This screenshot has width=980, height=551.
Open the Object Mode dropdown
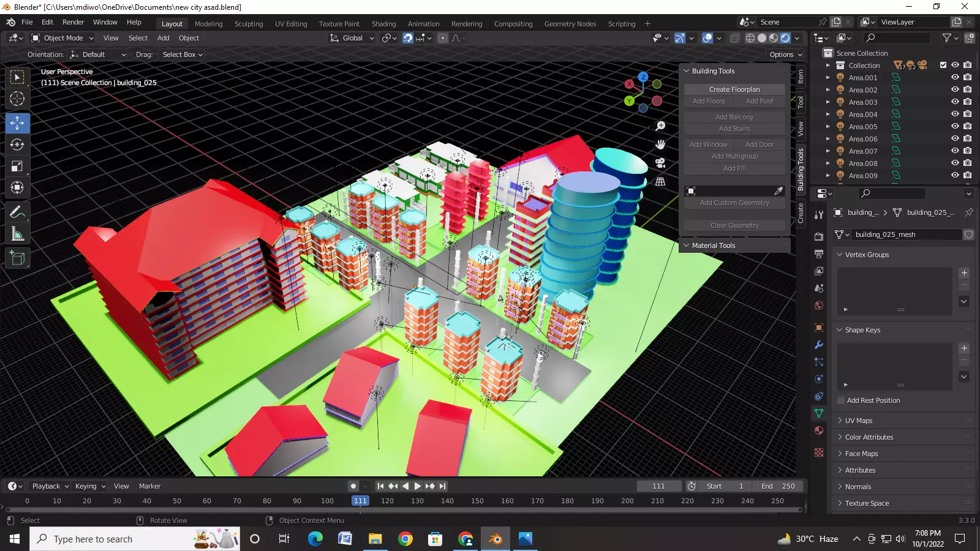pos(62,38)
